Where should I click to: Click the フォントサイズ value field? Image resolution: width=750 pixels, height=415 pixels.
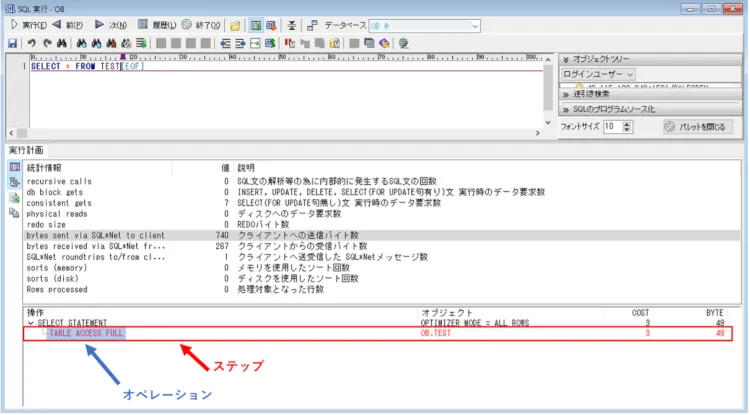click(612, 127)
